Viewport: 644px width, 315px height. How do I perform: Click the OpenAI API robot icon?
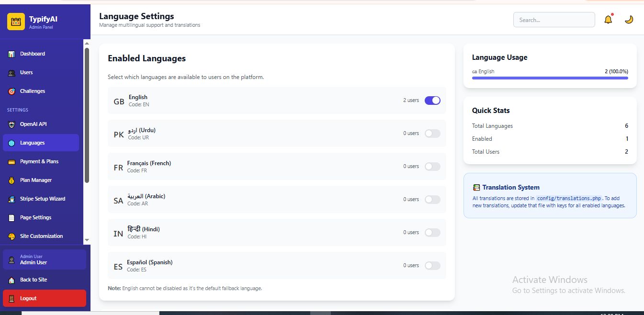coord(11,124)
